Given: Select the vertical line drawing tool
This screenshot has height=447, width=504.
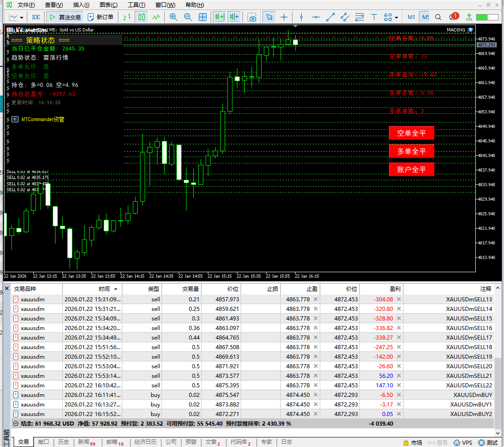Looking at the screenshot, I should click(301, 17).
